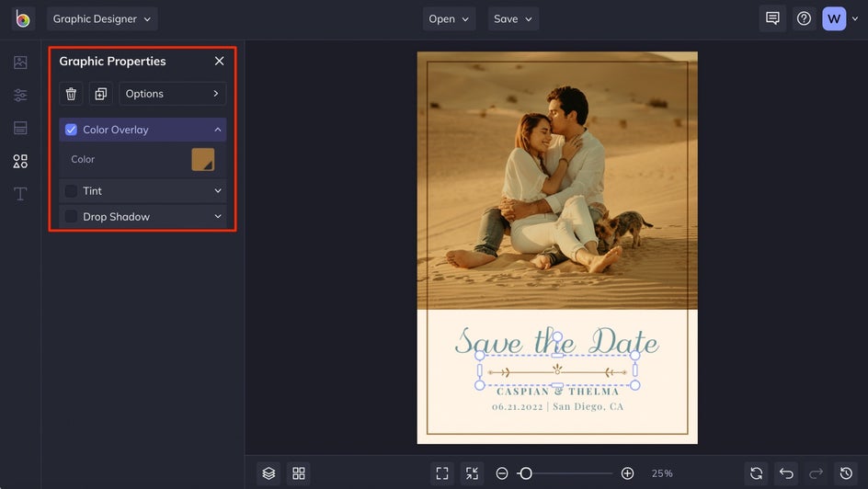Select the Text tool in sidebar
The width and height of the screenshot is (868, 489).
point(20,194)
